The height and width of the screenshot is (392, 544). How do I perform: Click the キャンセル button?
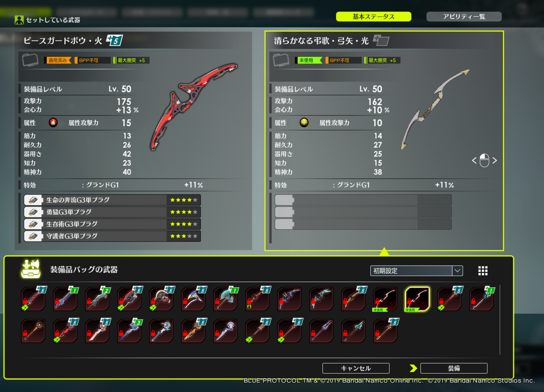coord(356,368)
